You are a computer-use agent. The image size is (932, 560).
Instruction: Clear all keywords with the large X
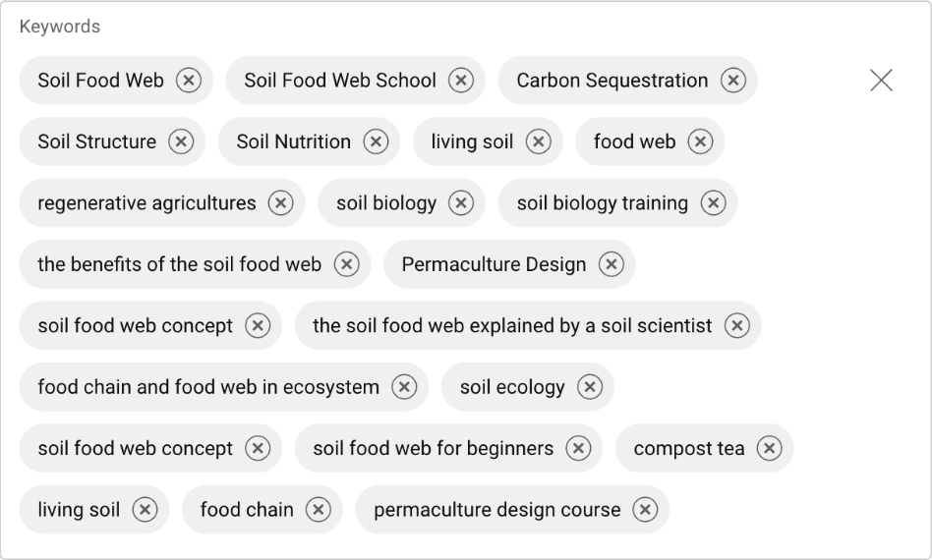coord(882,81)
